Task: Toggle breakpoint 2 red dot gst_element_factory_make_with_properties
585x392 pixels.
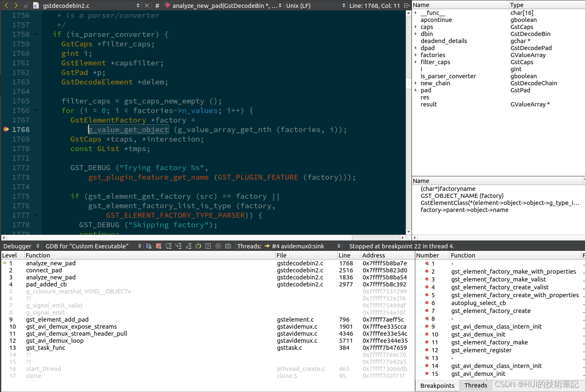Action: click(427, 272)
